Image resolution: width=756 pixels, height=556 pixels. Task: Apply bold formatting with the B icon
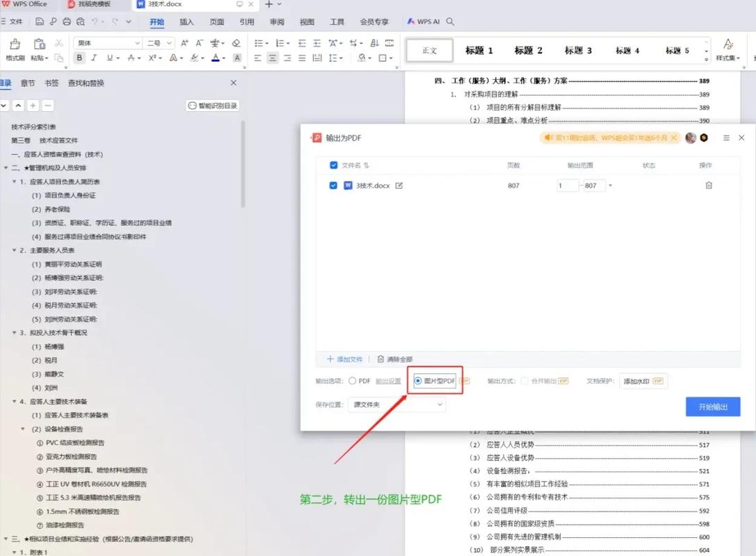coord(79,58)
